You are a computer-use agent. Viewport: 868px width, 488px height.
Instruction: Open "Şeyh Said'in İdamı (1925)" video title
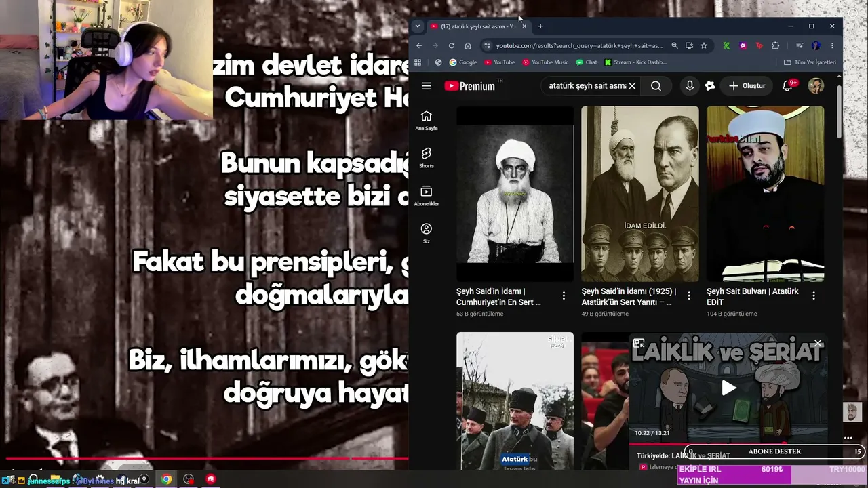coord(629,296)
